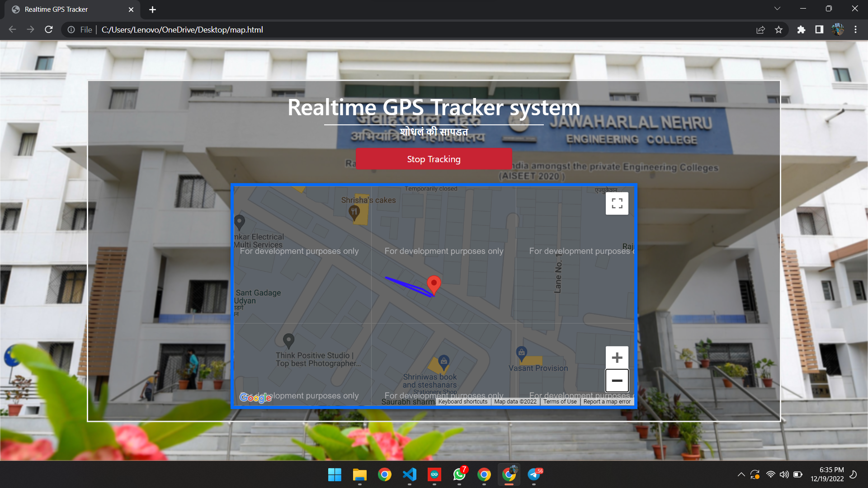Click Onkar Electrical Multi Services pin
The height and width of the screenshot is (488, 868).
click(239, 222)
